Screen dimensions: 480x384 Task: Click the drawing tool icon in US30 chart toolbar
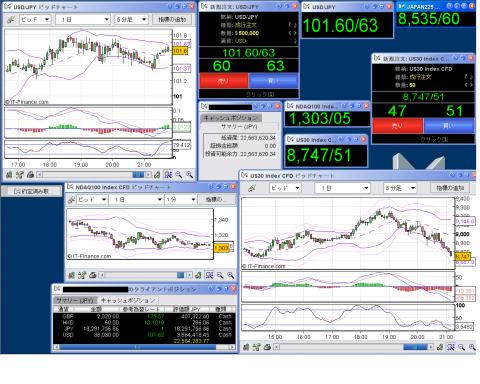(x=252, y=188)
